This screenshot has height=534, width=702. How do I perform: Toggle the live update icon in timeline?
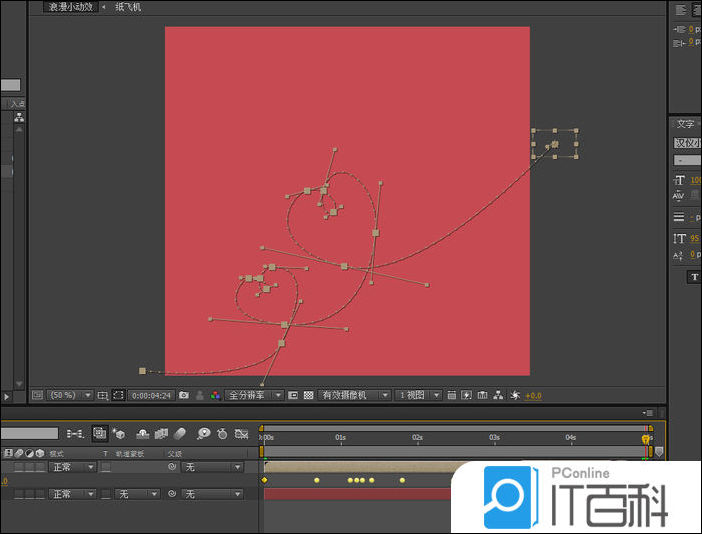[101, 433]
